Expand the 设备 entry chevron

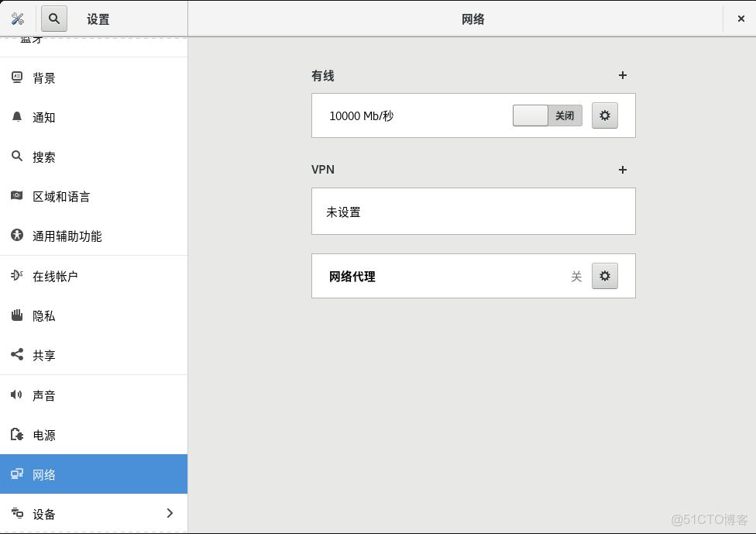(x=170, y=513)
